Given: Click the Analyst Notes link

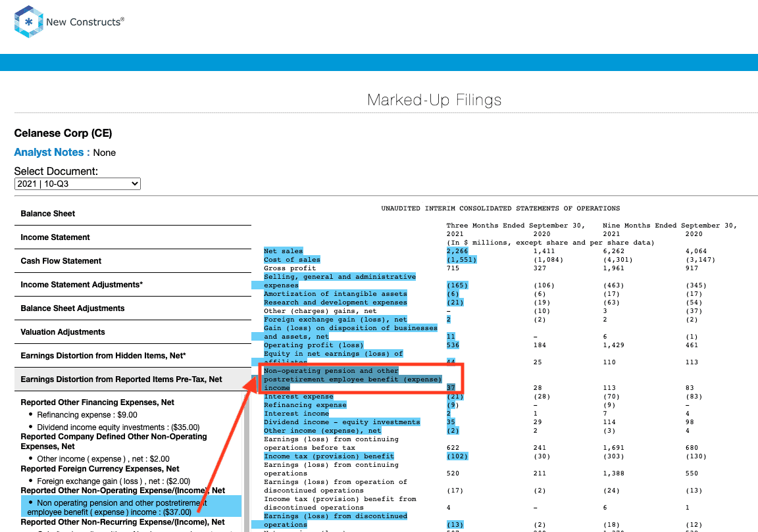Looking at the screenshot, I should coord(52,152).
